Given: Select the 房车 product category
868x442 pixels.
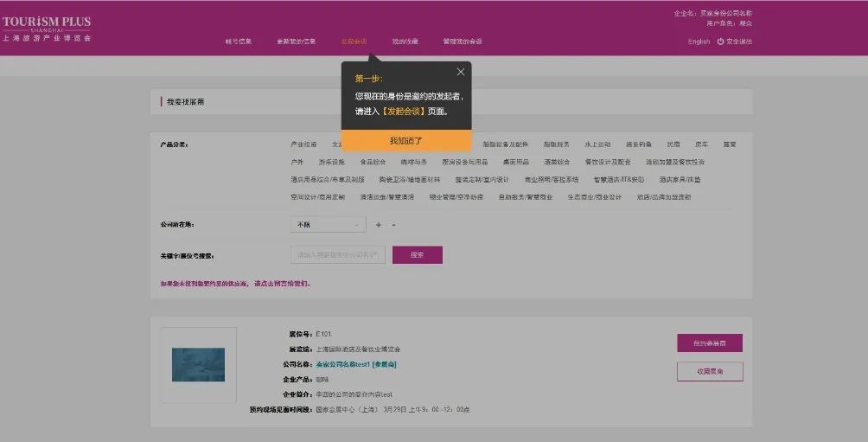Looking at the screenshot, I should (701, 144).
